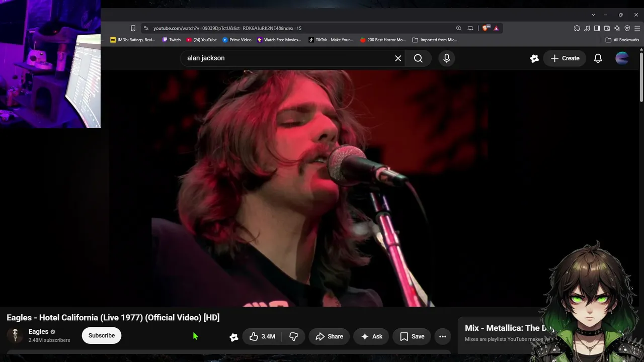Open the Eagles channel name link
Image resolution: width=644 pixels, height=362 pixels.
(x=39, y=332)
